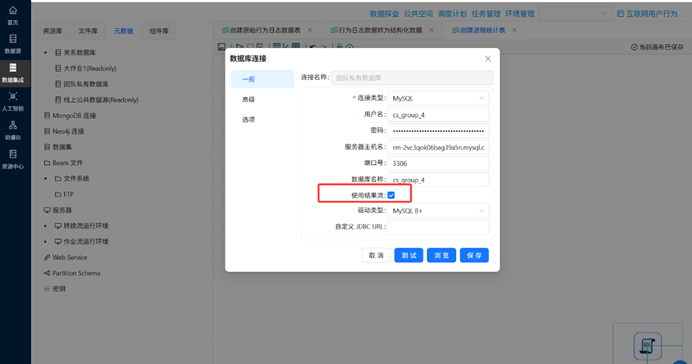Open the 创建原始行为日志数据表 canvas tab
The width and height of the screenshot is (692, 364).
point(265,30)
